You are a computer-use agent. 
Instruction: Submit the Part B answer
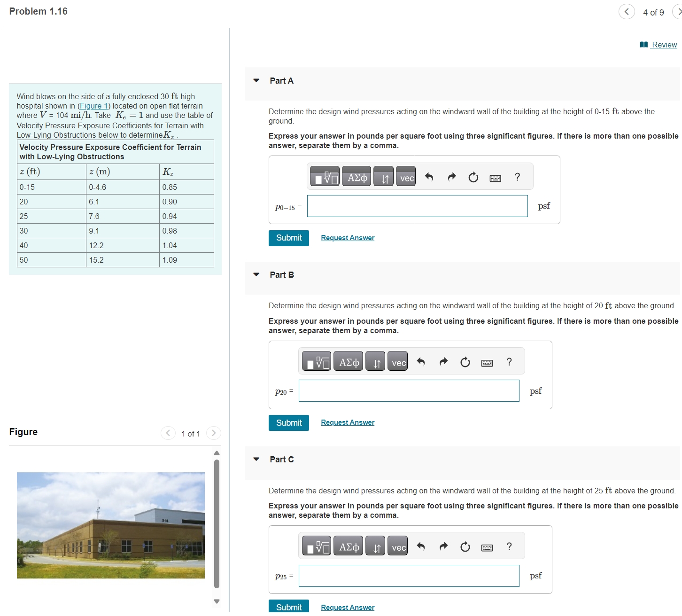[289, 423]
